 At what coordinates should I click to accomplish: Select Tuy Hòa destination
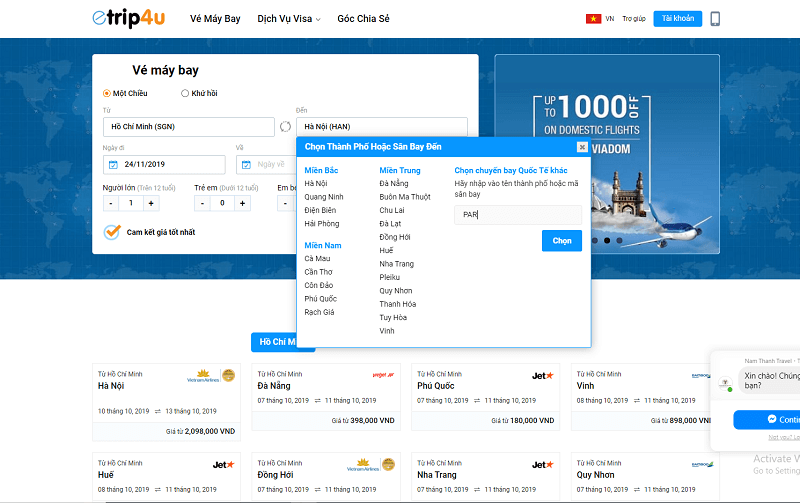(393, 317)
